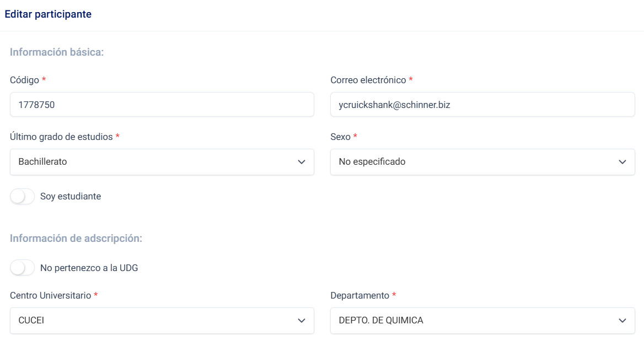
Task: Focus the Correo electrónico text field
Action: pyautogui.click(x=482, y=105)
